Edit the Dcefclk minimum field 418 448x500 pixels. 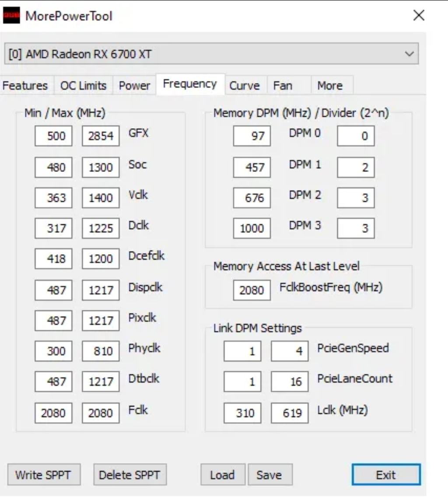(53, 259)
